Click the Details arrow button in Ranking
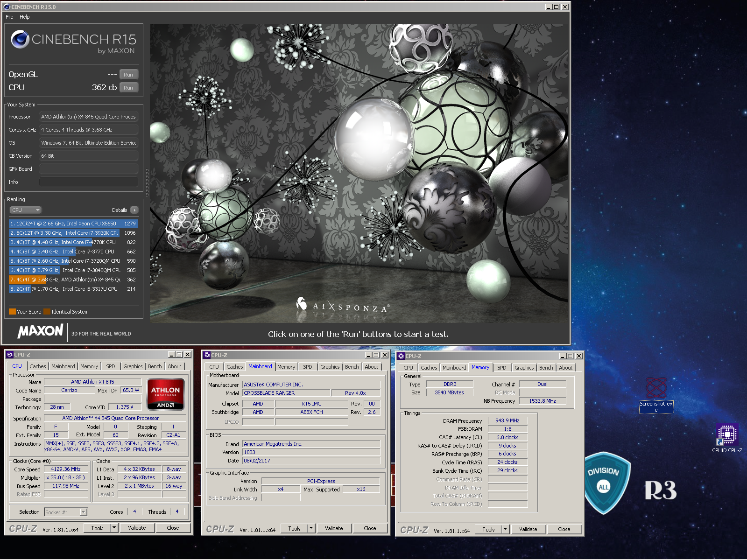747x560 pixels. [134, 210]
